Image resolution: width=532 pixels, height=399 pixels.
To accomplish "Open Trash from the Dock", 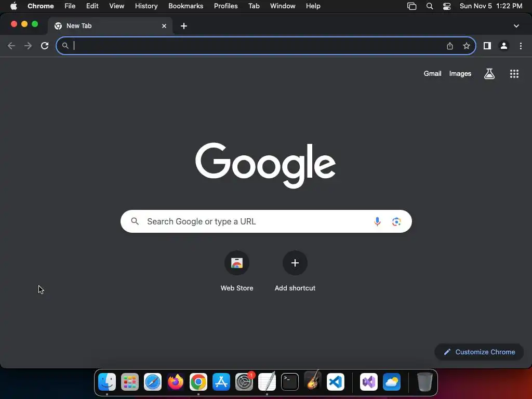I will tap(424, 382).
